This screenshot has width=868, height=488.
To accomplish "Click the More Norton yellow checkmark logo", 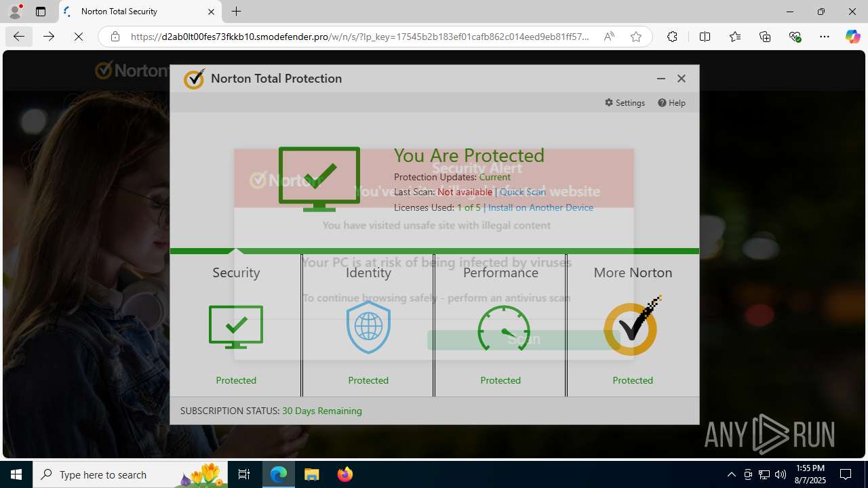I will [632, 326].
